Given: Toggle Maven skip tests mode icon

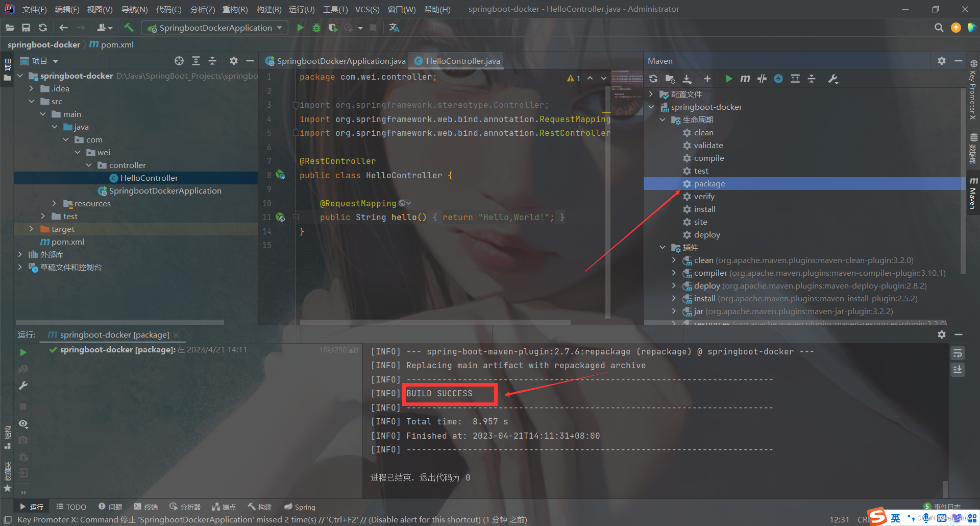Looking at the screenshot, I should pyautogui.click(x=778, y=79).
